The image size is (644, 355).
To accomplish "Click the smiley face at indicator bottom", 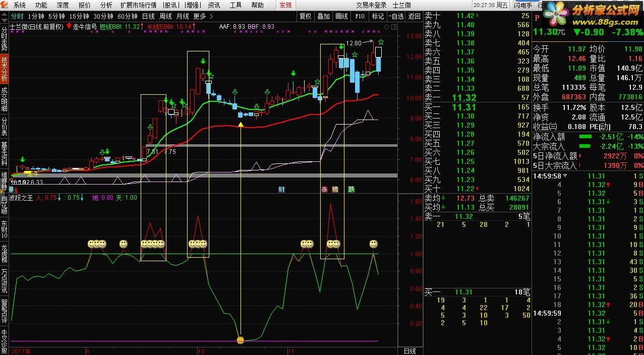I will pos(241,340).
